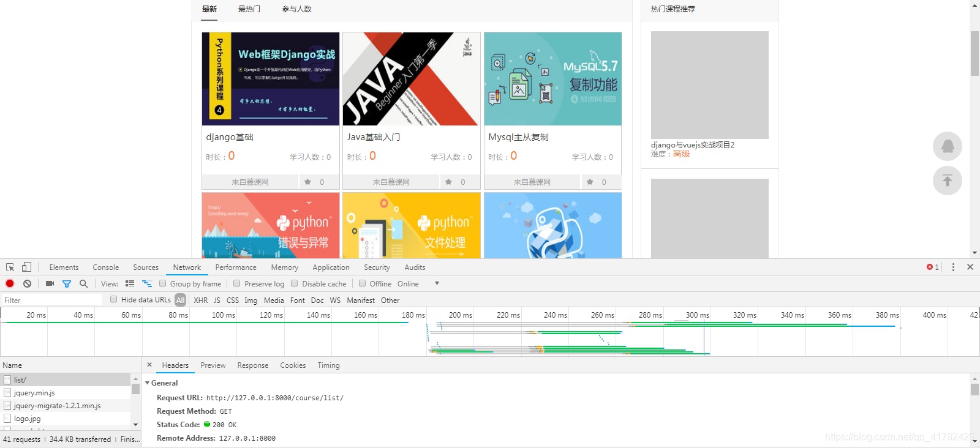The height and width of the screenshot is (448, 980).
Task: Click the network Filter text field
Action: (52, 300)
